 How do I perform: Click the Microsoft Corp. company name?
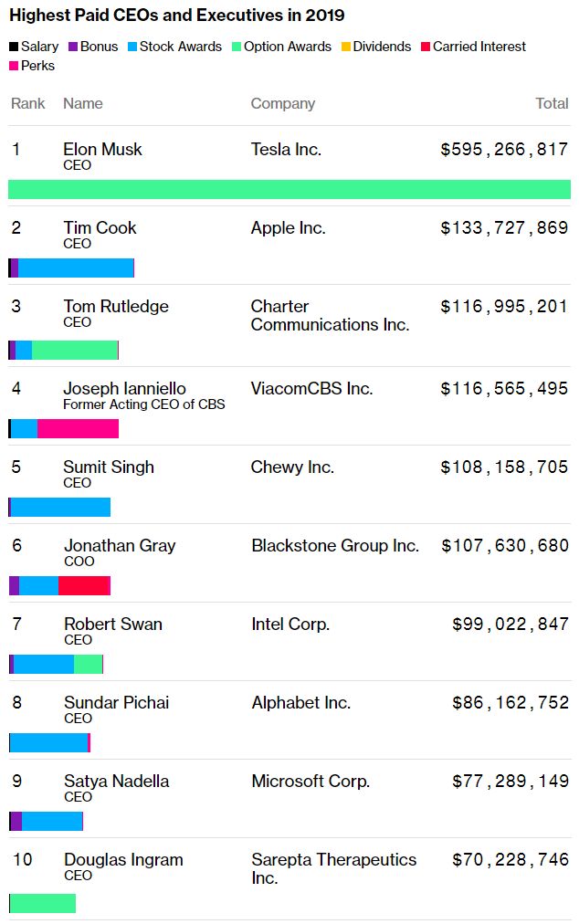tap(311, 782)
